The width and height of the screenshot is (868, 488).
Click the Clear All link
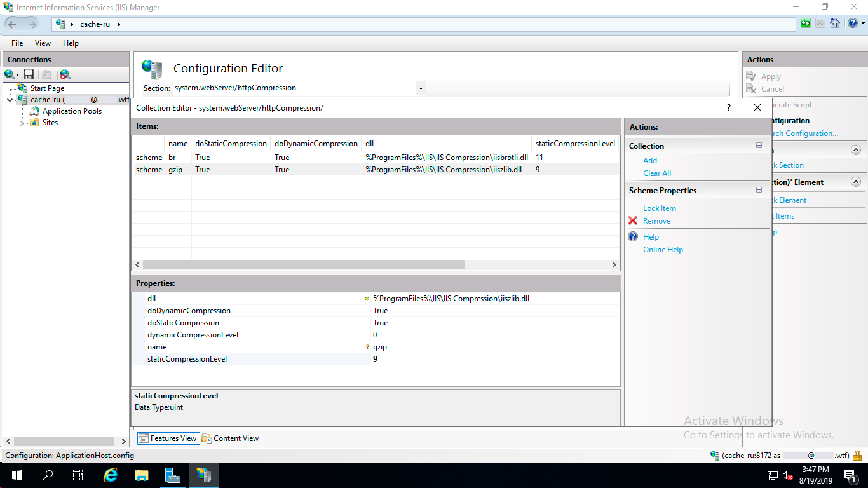tap(657, 173)
